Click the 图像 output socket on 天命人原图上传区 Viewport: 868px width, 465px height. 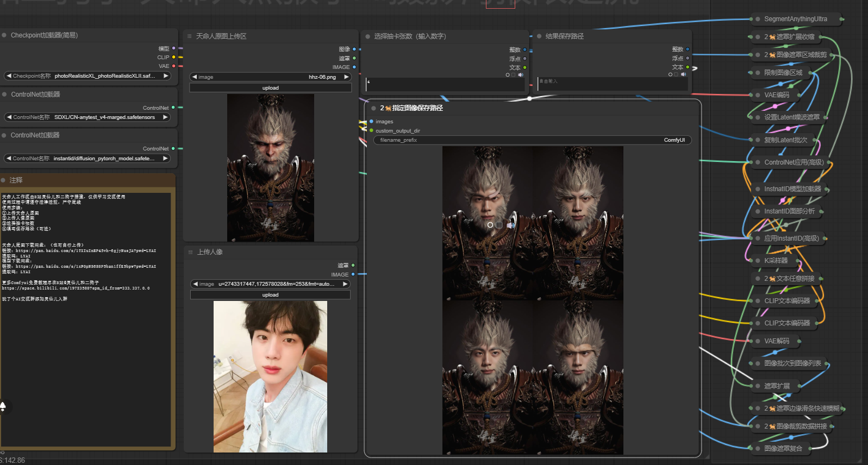point(354,49)
